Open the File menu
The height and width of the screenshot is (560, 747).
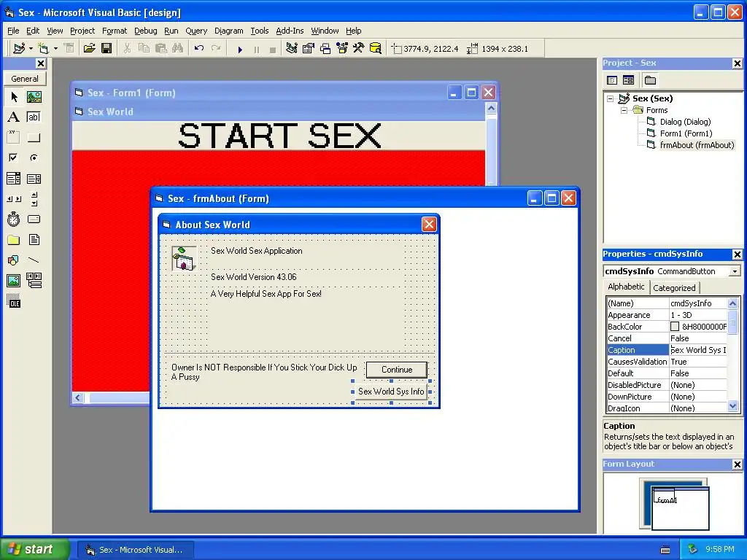tap(13, 31)
